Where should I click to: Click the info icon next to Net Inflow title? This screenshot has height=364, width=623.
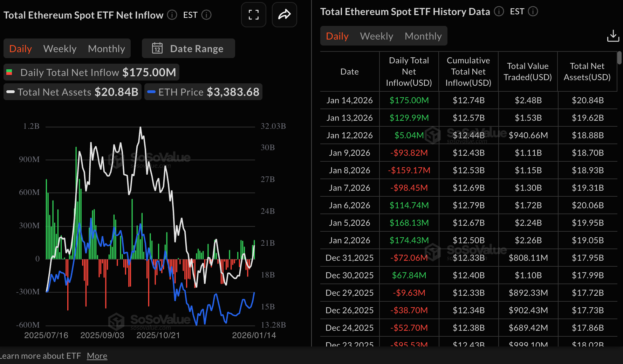click(x=171, y=15)
